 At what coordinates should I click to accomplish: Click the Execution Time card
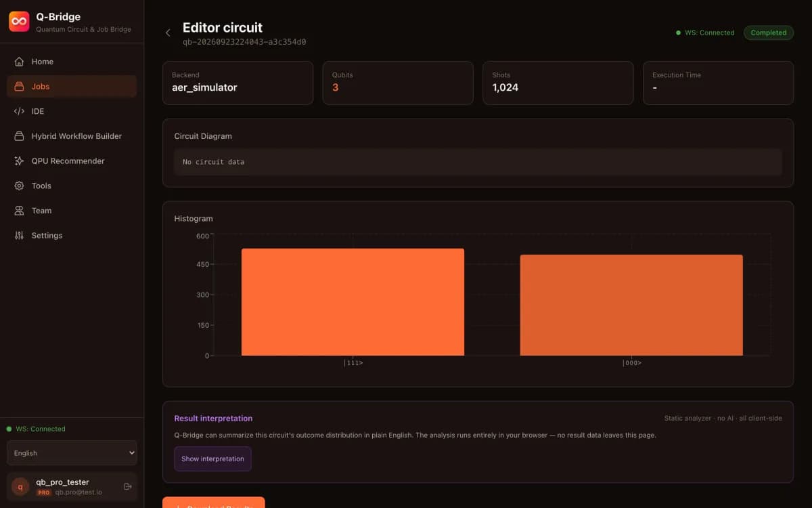pyautogui.click(x=718, y=83)
